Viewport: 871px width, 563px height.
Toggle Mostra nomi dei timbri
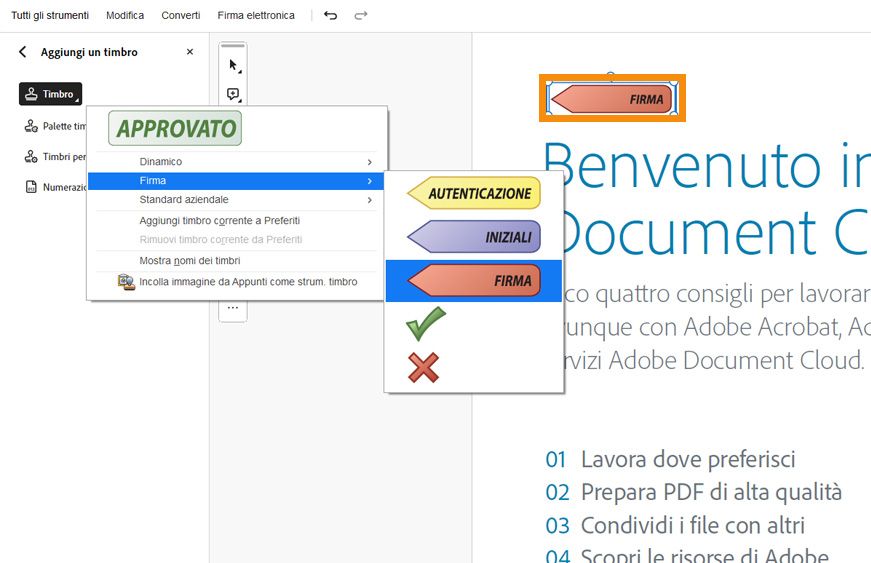(190, 260)
